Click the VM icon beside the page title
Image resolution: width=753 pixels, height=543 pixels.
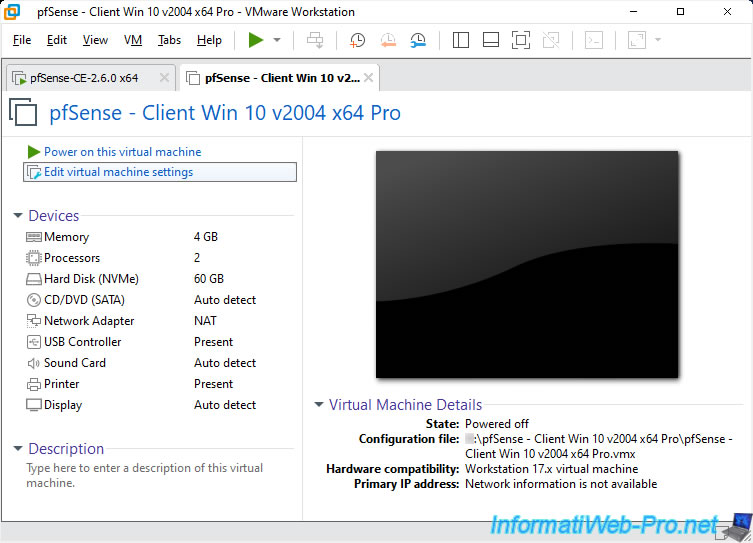pos(23,112)
